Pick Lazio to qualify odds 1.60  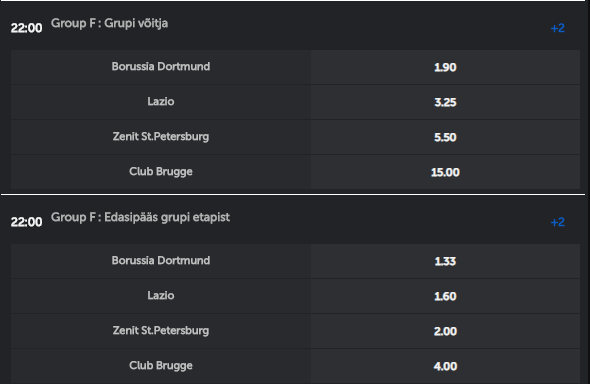[x=445, y=296]
